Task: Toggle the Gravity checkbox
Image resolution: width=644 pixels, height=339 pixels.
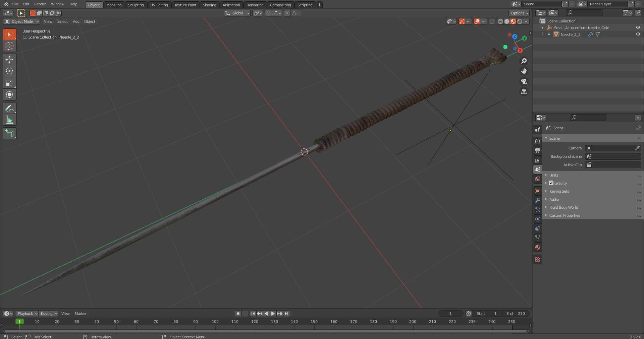Action: tap(551, 183)
